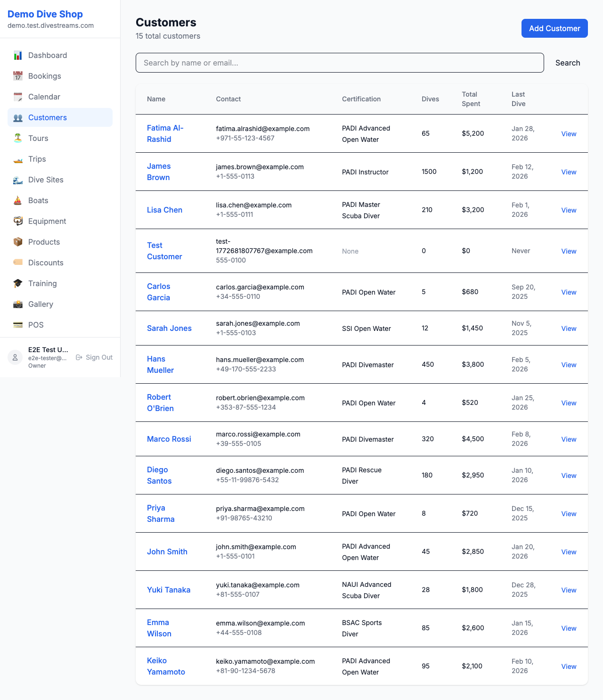Open Bookings via its calendar icon

pos(17,76)
